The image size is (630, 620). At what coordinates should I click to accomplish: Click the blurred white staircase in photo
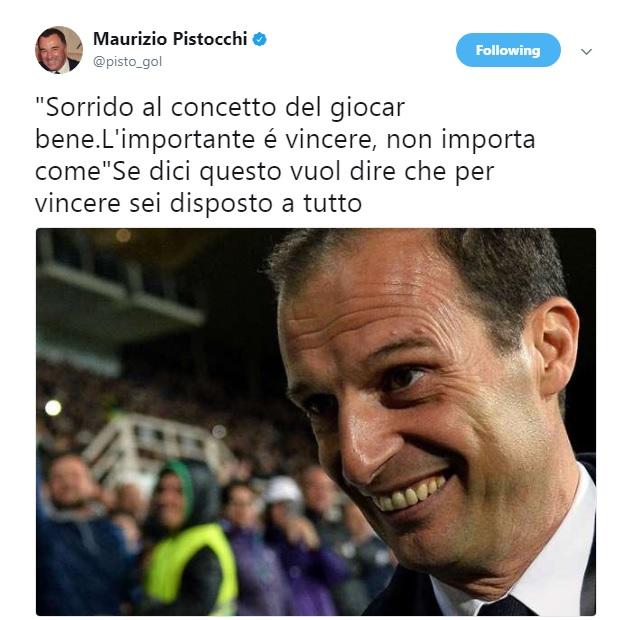[161, 446]
